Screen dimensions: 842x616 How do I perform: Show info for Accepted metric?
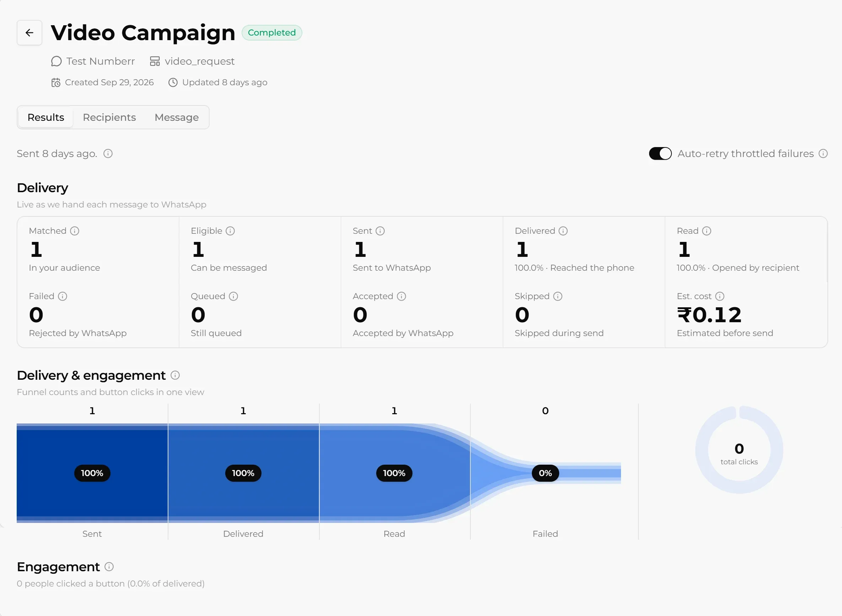pos(401,296)
